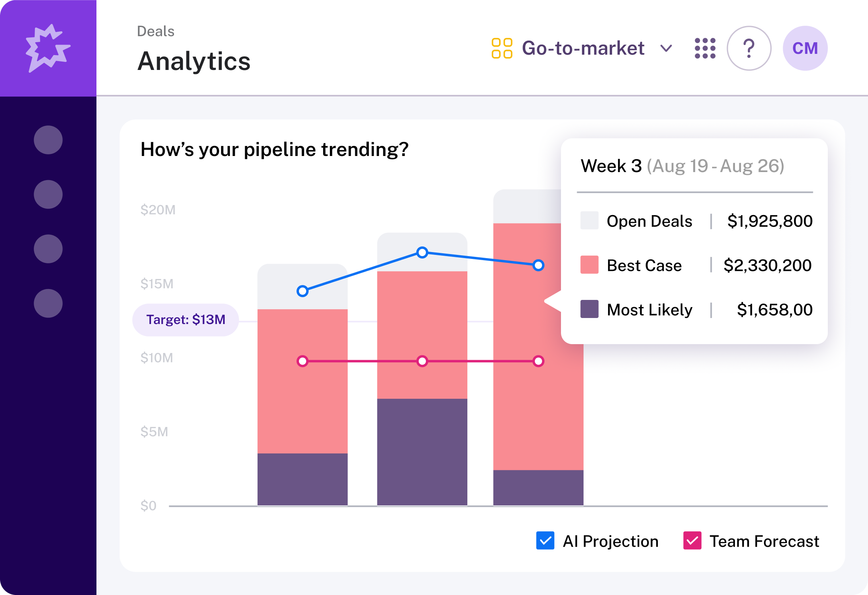Click the help question mark icon
This screenshot has height=595, width=868.
[x=749, y=48]
